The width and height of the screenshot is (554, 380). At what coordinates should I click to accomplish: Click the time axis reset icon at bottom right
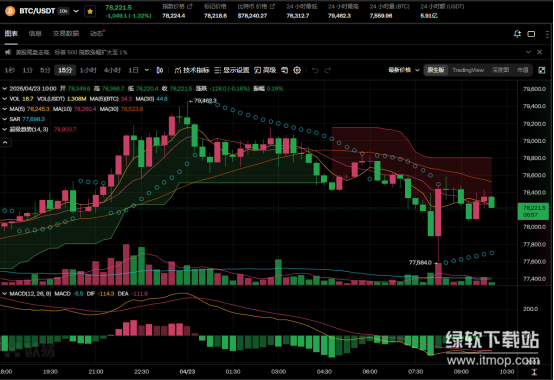click(x=534, y=372)
